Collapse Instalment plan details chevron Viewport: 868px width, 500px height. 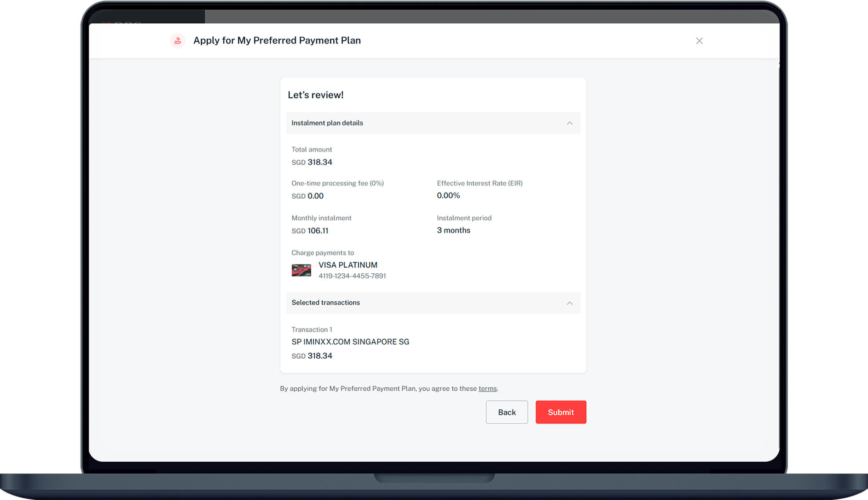click(569, 123)
